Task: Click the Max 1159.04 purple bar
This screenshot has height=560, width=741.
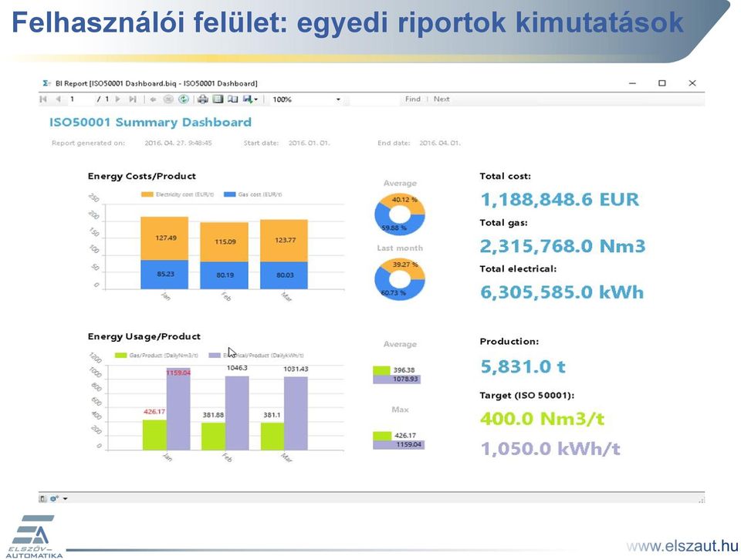Action: [x=399, y=445]
